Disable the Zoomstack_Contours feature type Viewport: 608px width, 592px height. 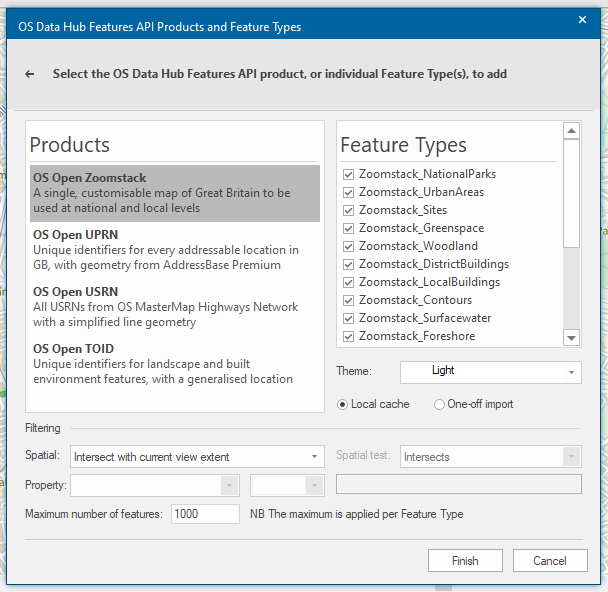(x=348, y=300)
